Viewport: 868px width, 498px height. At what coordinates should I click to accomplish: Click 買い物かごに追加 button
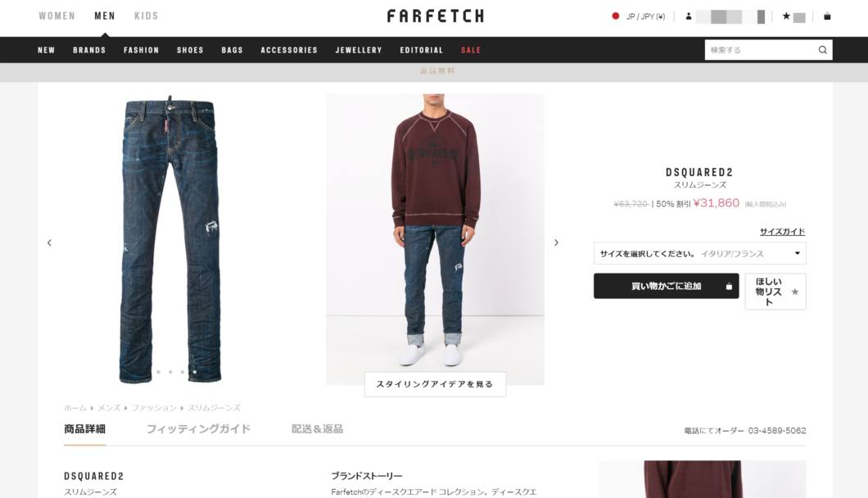pyautogui.click(x=666, y=286)
